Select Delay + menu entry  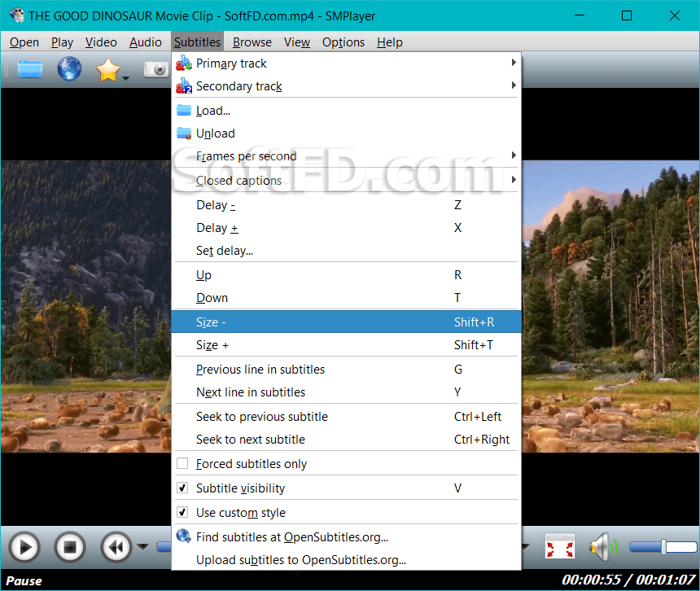(347, 228)
